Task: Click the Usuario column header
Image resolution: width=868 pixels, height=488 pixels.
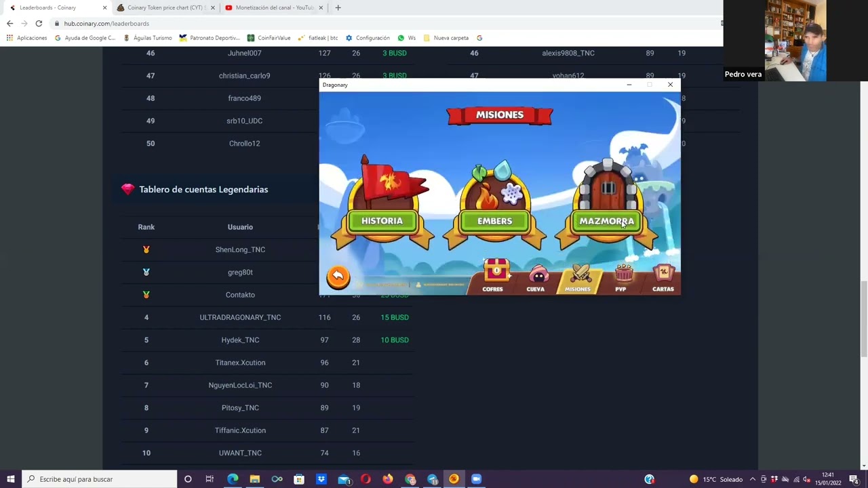Action: click(x=240, y=227)
